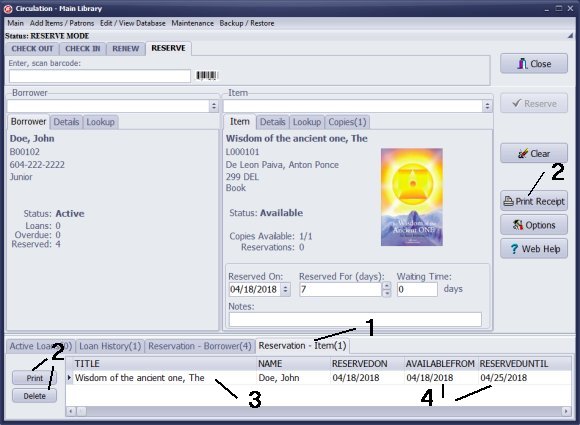Select the Borrower sub-tab
Viewport: 580px width, 425px height.
click(x=28, y=121)
